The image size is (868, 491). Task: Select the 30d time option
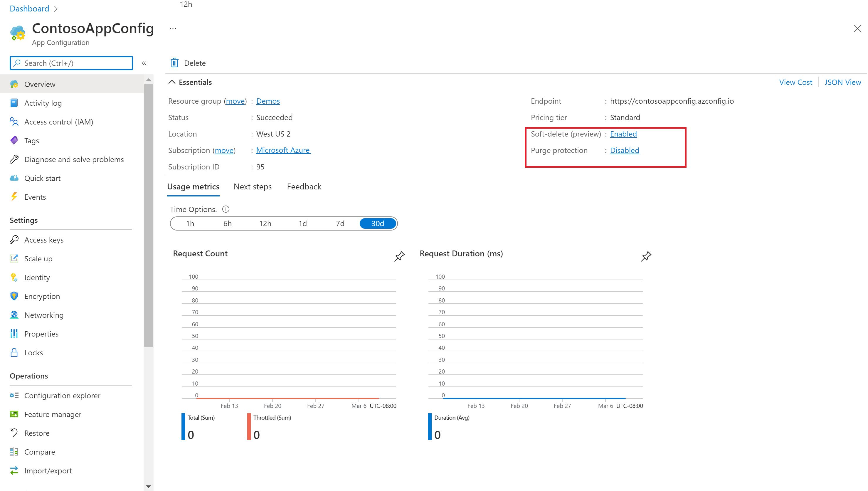point(377,223)
